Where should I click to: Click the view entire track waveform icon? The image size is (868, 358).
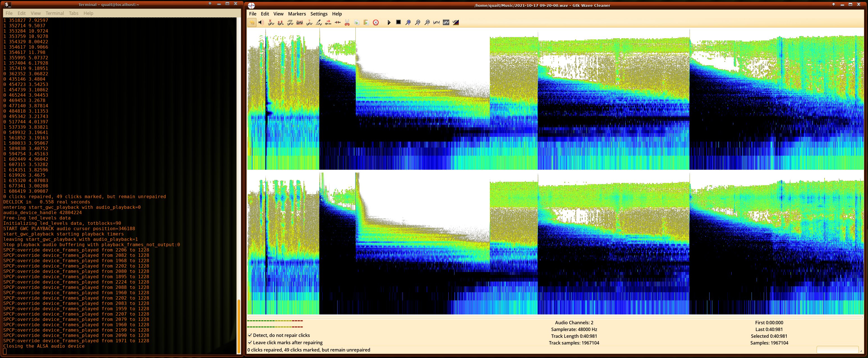[437, 22]
